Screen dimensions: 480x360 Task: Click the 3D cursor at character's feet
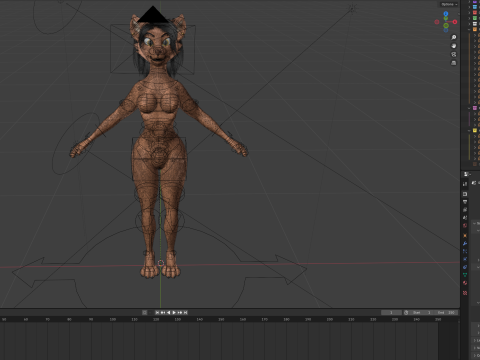point(161,263)
